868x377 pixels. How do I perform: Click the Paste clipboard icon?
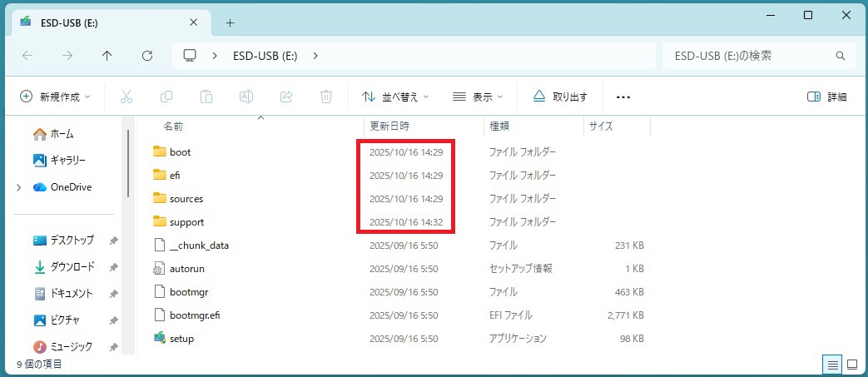coord(206,97)
